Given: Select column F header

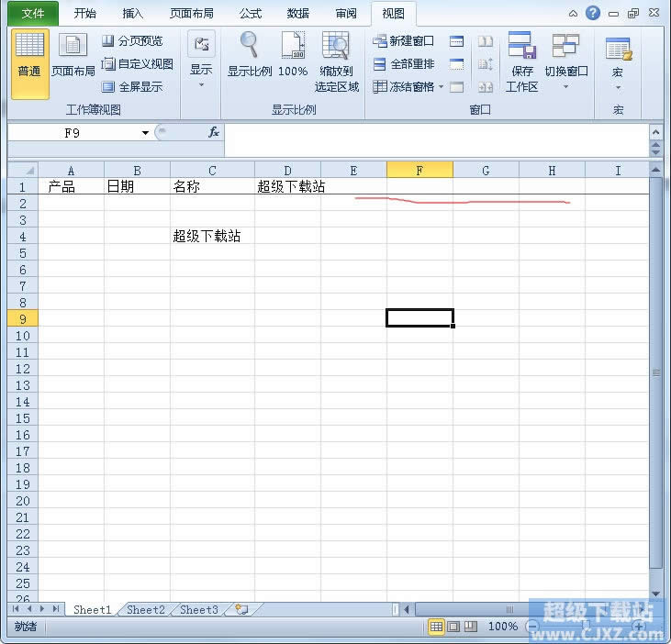Looking at the screenshot, I should pyautogui.click(x=419, y=171).
